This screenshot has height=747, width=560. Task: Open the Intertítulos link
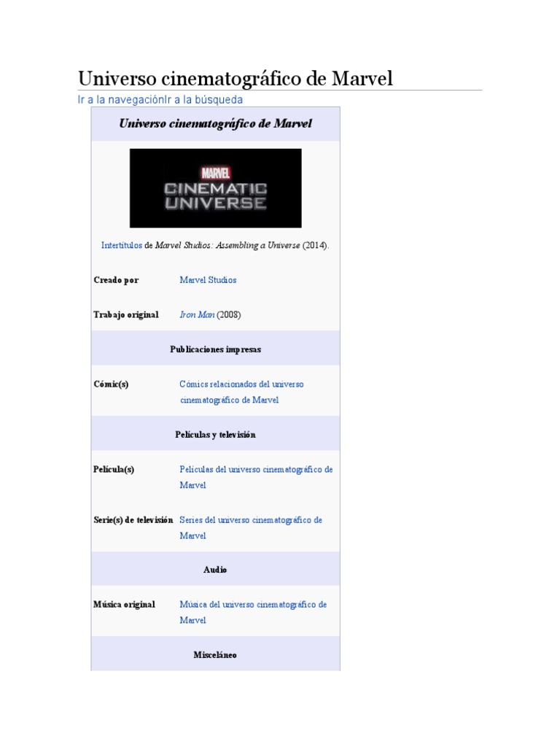(x=122, y=245)
